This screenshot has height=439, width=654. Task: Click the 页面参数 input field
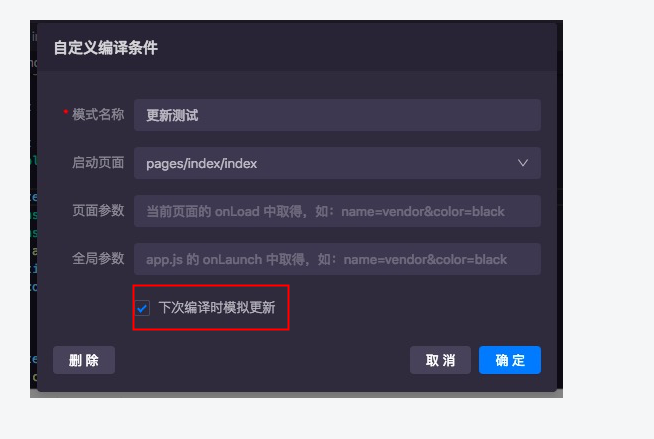(337, 211)
